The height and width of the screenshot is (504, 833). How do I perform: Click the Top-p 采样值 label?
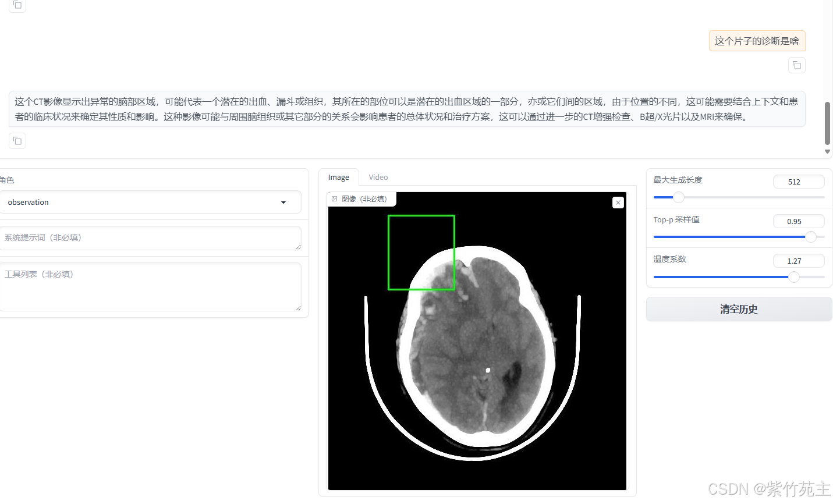click(676, 219)
